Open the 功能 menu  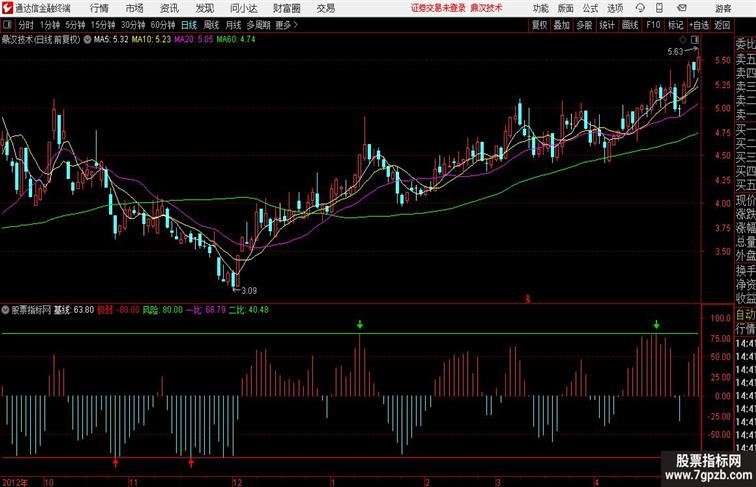[540, 8]
